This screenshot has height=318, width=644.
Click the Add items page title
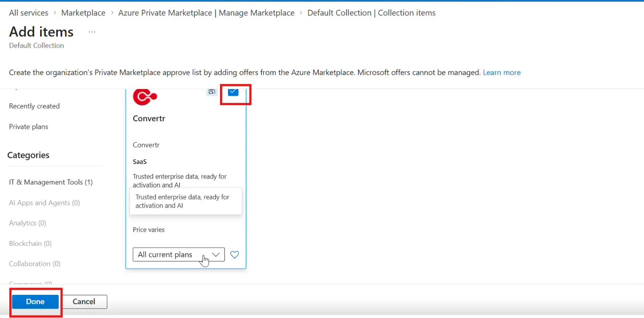pos(41,32)
